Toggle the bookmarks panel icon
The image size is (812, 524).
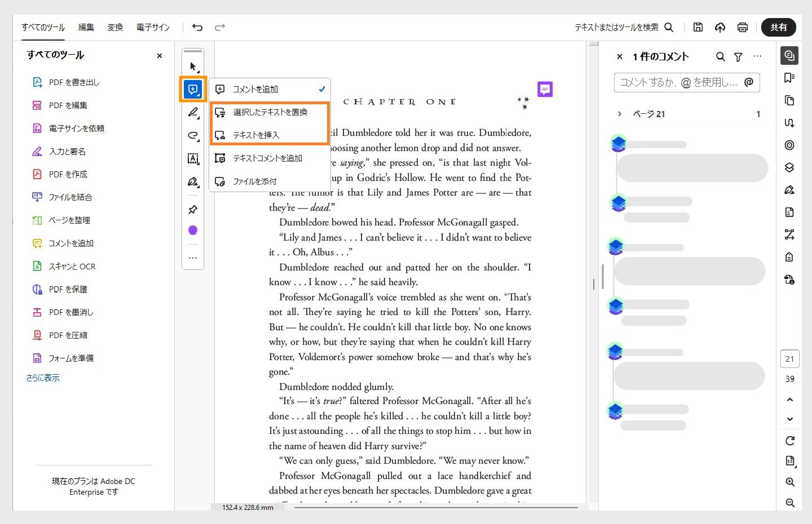pos(789,78)
